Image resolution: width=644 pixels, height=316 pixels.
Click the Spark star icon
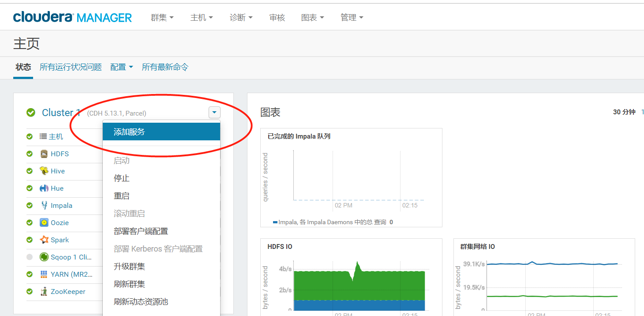[x=44, y=240]
